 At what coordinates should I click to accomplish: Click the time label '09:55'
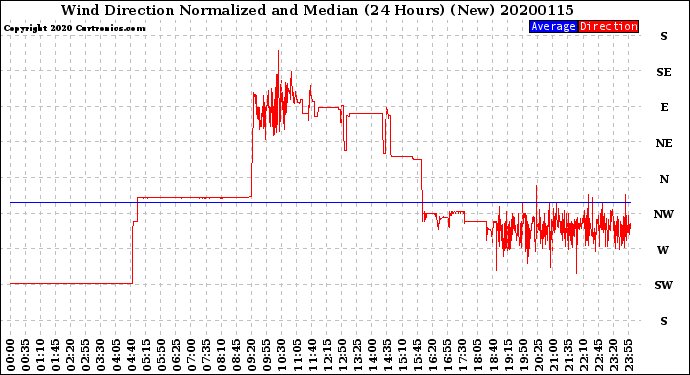[266, 355]
